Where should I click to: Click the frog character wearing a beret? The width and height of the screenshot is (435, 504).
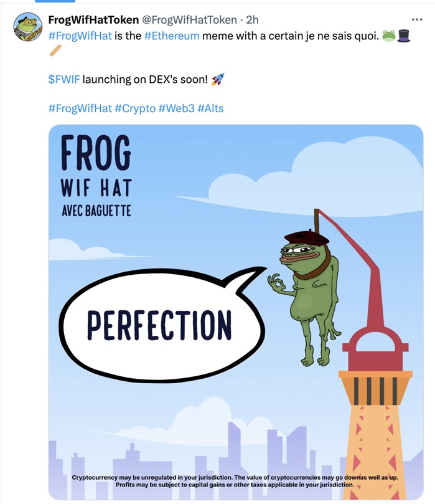(307, 293)
